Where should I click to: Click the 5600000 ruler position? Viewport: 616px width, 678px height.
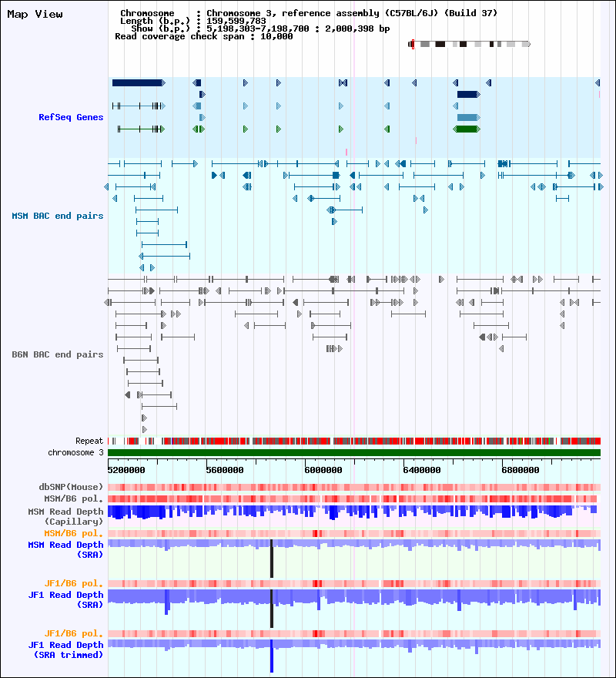tap(225, 470)
